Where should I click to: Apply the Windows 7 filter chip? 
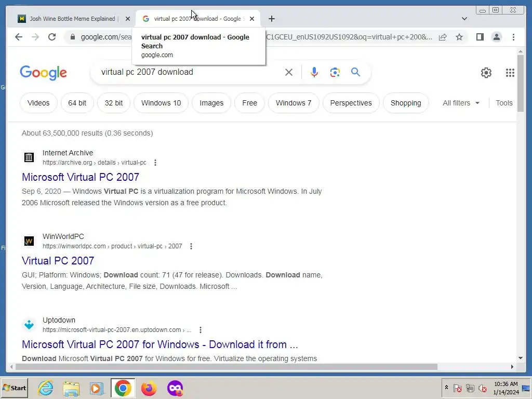point(294,103)
